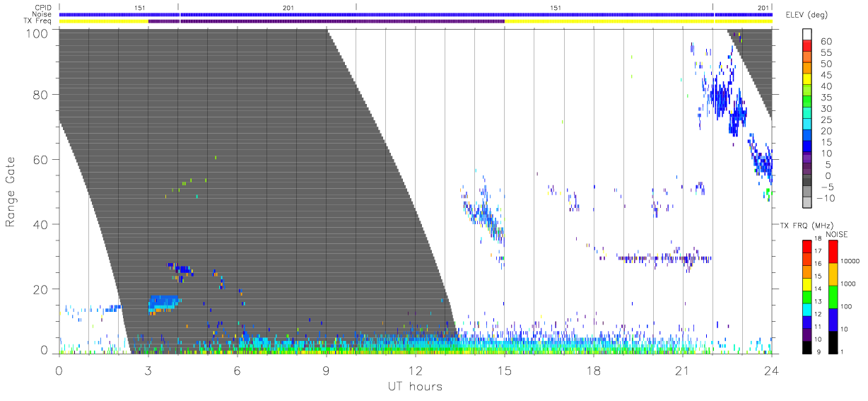Click ELEV legend label '30'
The image size is (868, 401).
[x=826, y=108]
